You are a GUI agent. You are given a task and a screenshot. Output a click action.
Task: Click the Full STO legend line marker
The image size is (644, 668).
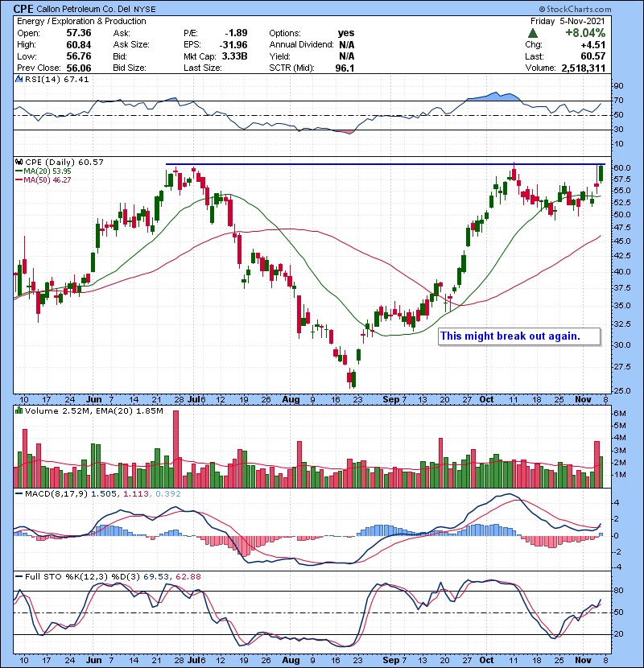(x=19, y=576)
